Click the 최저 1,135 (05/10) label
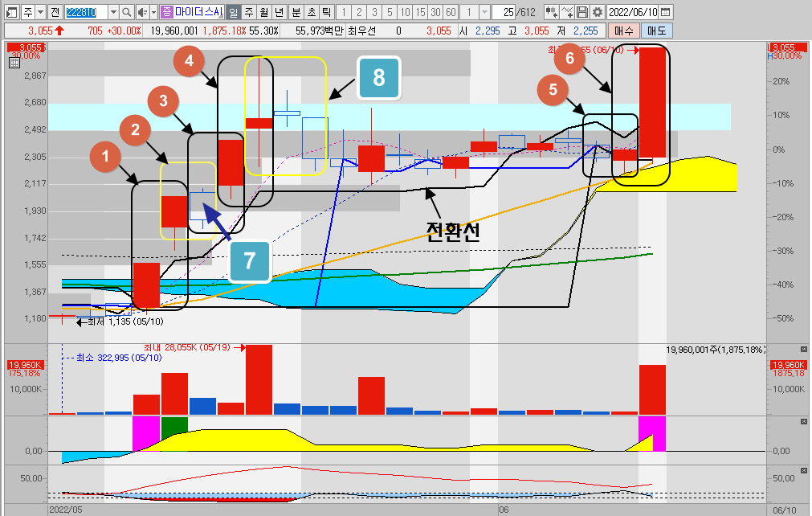The image size is (812, 516). coord(124,321)
